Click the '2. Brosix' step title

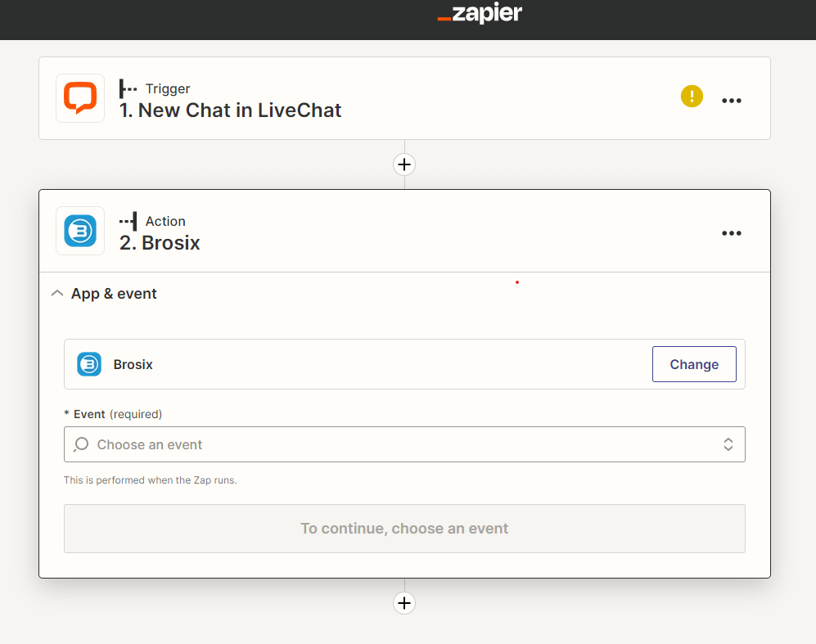(x=160, y=243)
